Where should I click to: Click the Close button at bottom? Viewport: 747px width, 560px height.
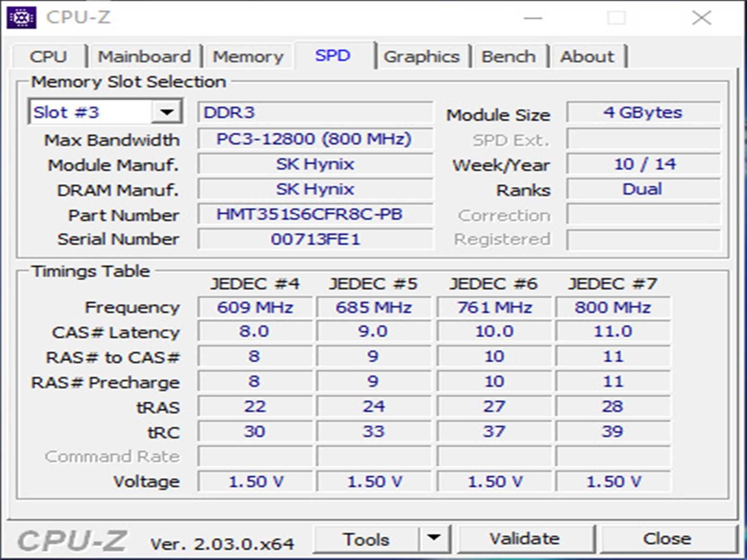pyautogui.click(x=668, y=539)
